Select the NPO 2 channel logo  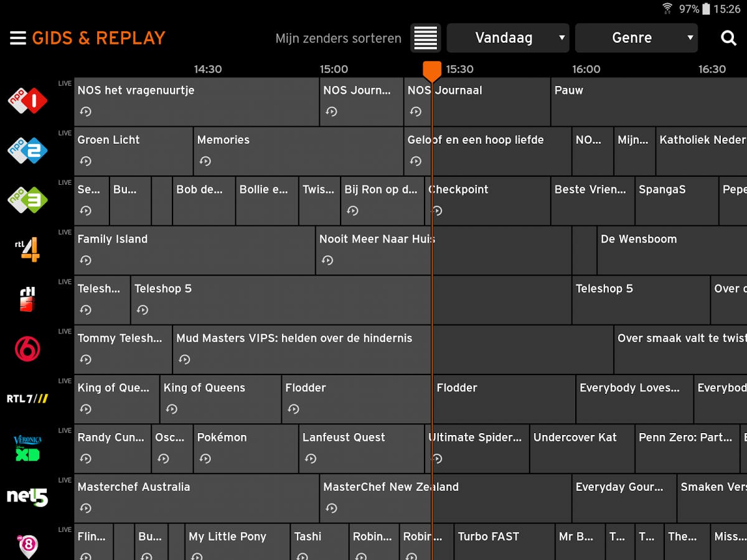click(x=28, y=151)
